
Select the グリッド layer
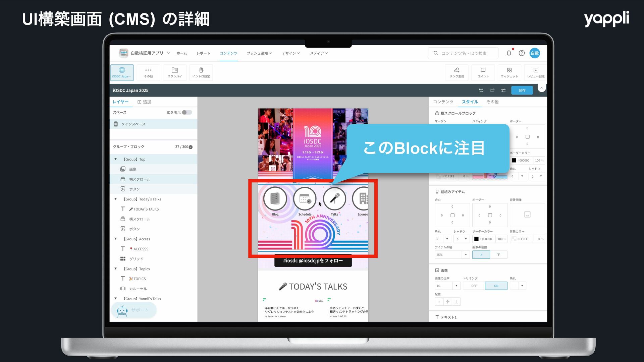[x=153, y=259]
